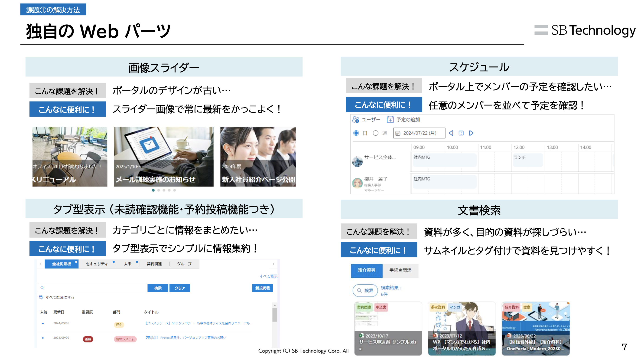Click the unread dot on 2024/09/09 重要 row
The height and width of the screenshot is (361, 644).
coord(43,338)
